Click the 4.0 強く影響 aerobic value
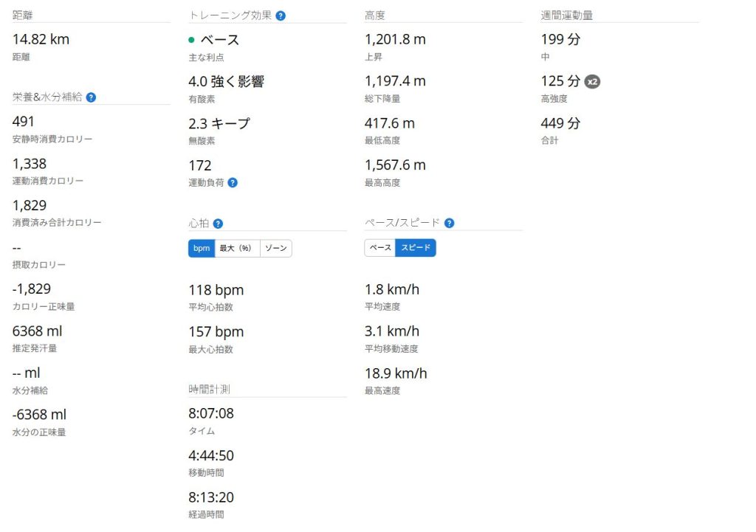The width and height of the screenshot is (756, 532). pos(226,81)
